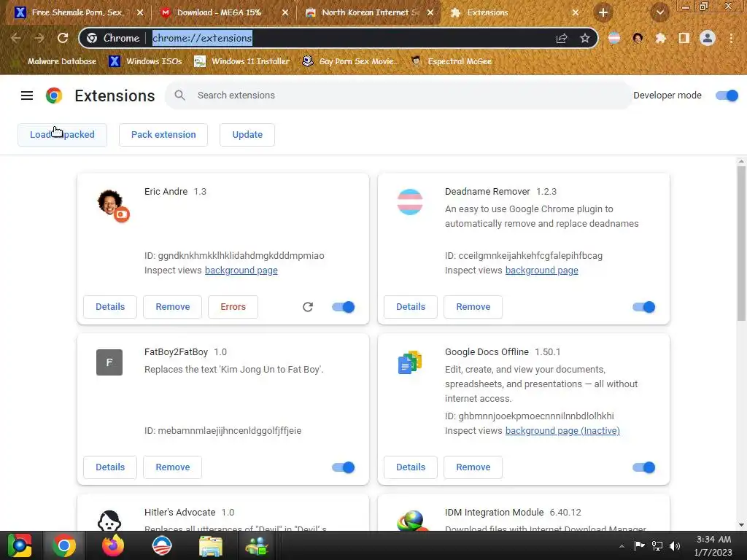Click the Google Docs Offline icon
The height and width of the screenshot is (560, 747).
pos(410,362)
